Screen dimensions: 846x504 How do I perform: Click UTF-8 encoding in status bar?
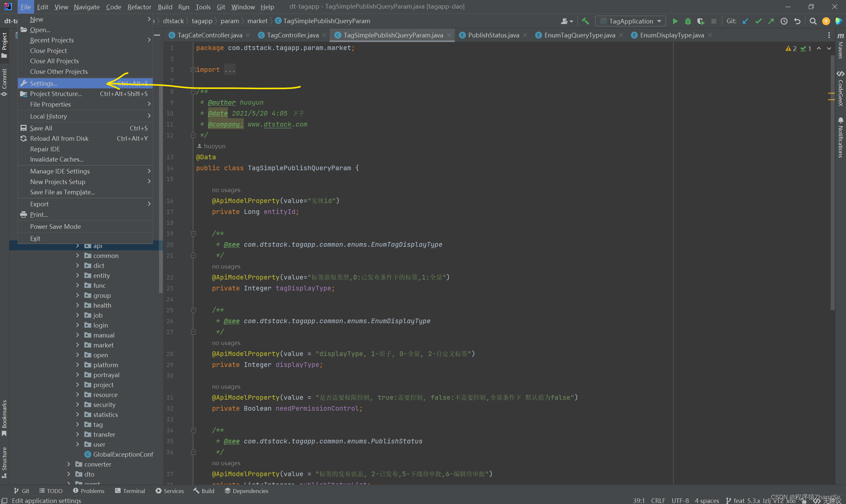pos(680,500)
